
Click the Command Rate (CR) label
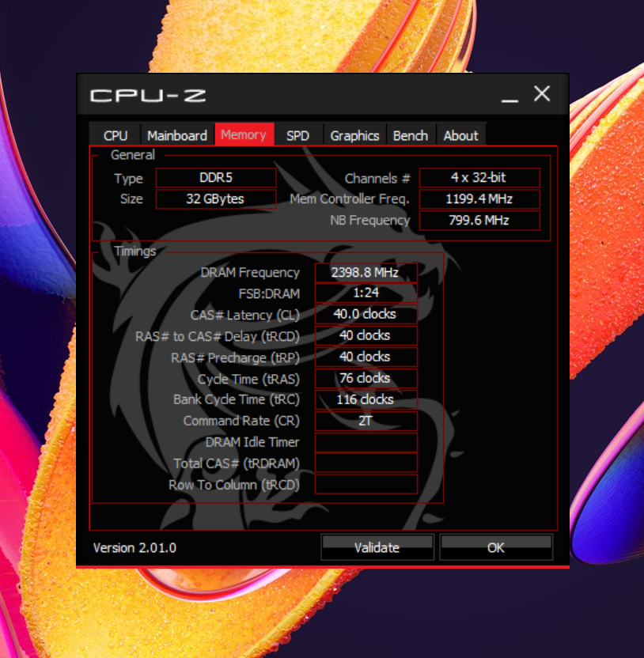click(241, 421)
